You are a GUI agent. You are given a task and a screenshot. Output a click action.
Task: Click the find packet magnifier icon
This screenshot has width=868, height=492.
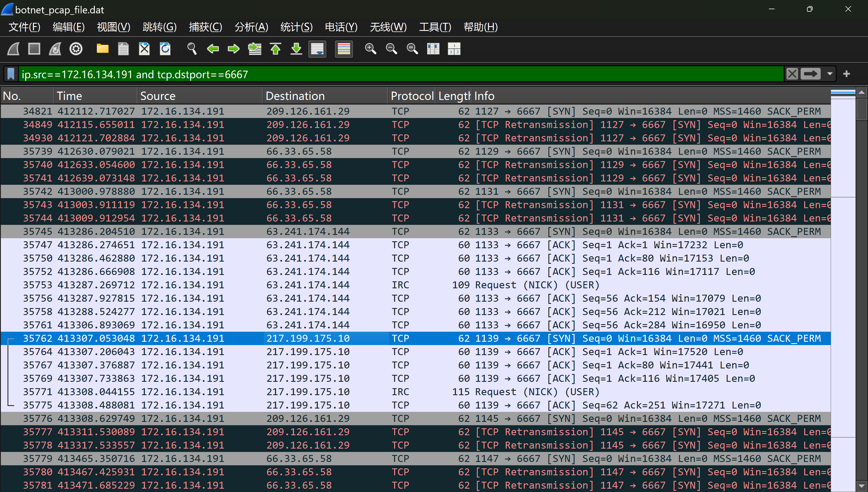click(191, 49)
